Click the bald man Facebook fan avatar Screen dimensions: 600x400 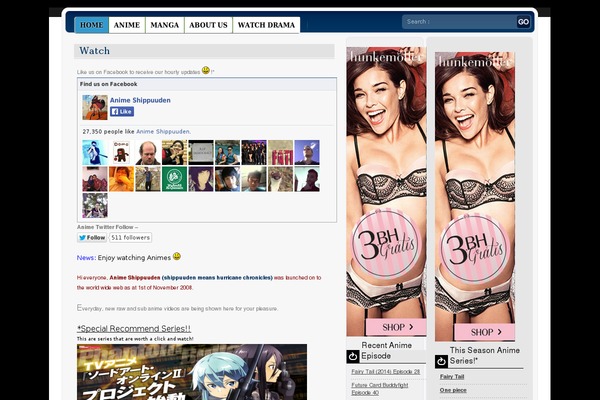point(147,152)
